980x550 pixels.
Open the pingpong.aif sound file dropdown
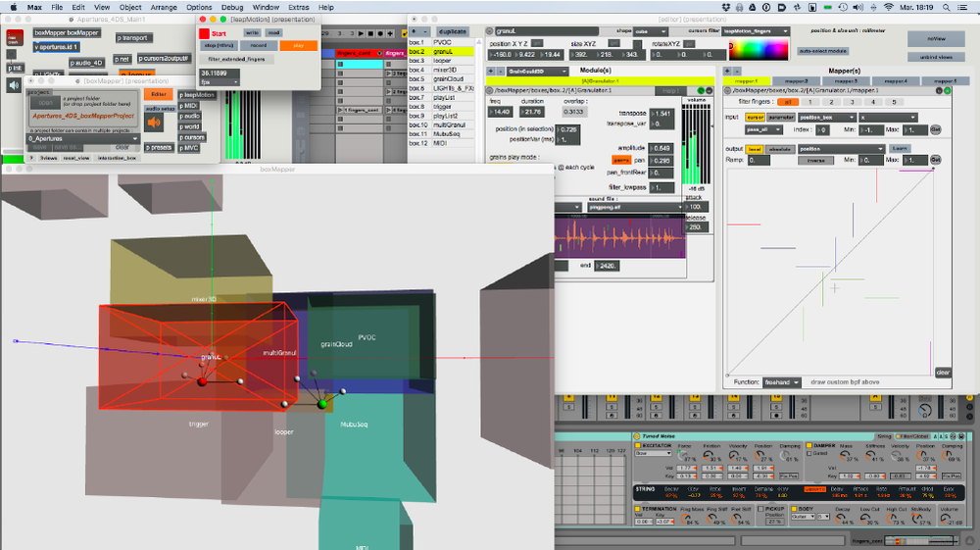[x=636, y=207]
